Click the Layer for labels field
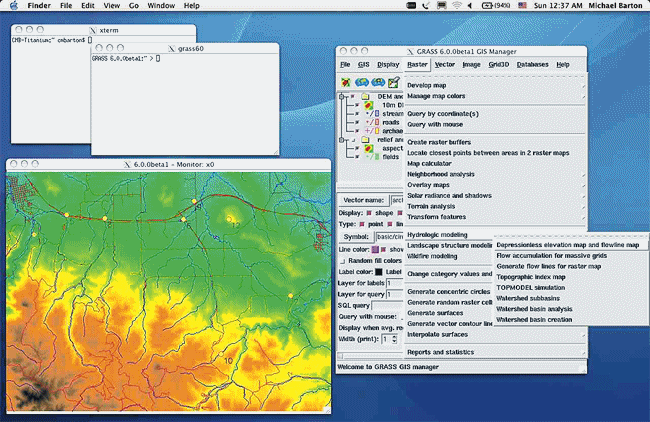The image size is (650, 422). (394, 283)
